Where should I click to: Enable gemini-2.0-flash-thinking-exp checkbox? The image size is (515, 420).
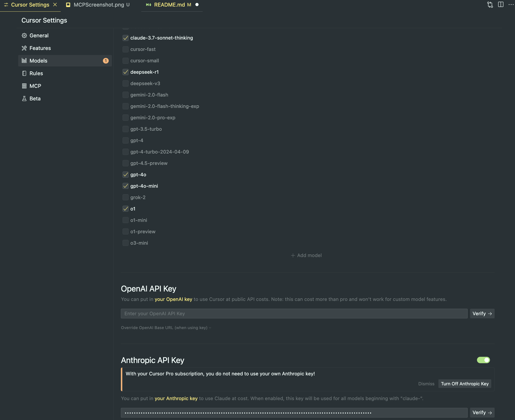pyautogui.click(x=125, y=106)
